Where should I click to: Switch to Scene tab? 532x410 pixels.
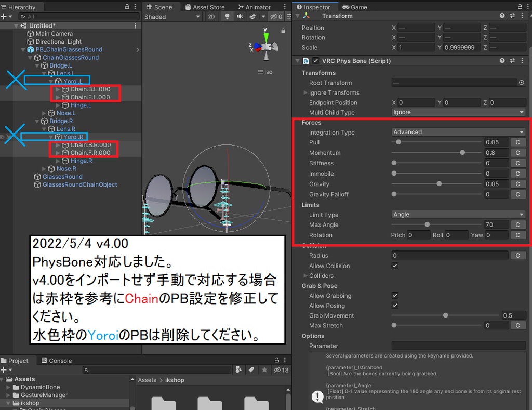click(159, 7)
